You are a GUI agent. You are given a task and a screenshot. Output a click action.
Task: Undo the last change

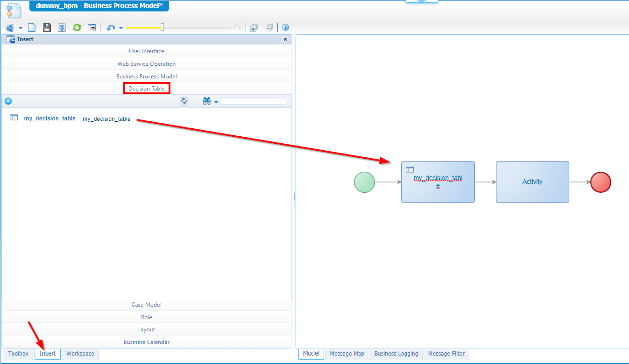click(111, 28)
